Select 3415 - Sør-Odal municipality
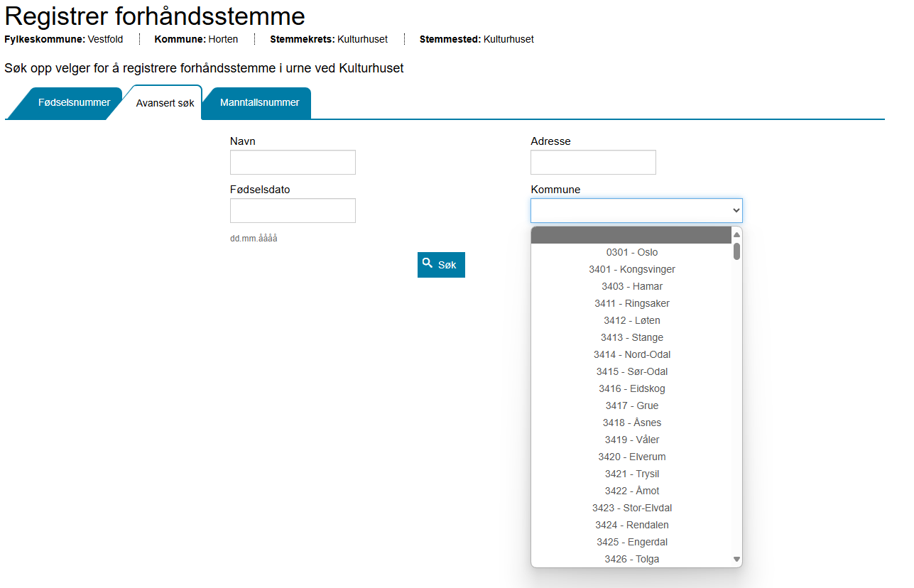The height and width of the screenshot is (588, 914). 631,371
